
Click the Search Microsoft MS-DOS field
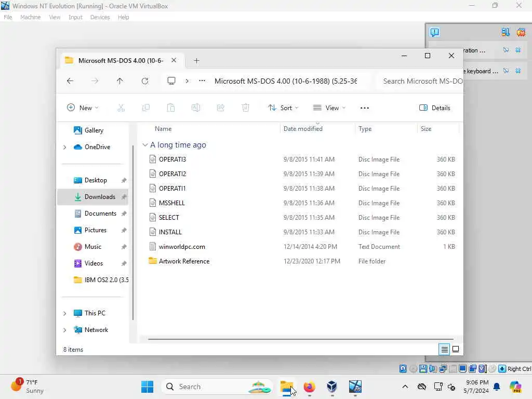pos(420,81)
